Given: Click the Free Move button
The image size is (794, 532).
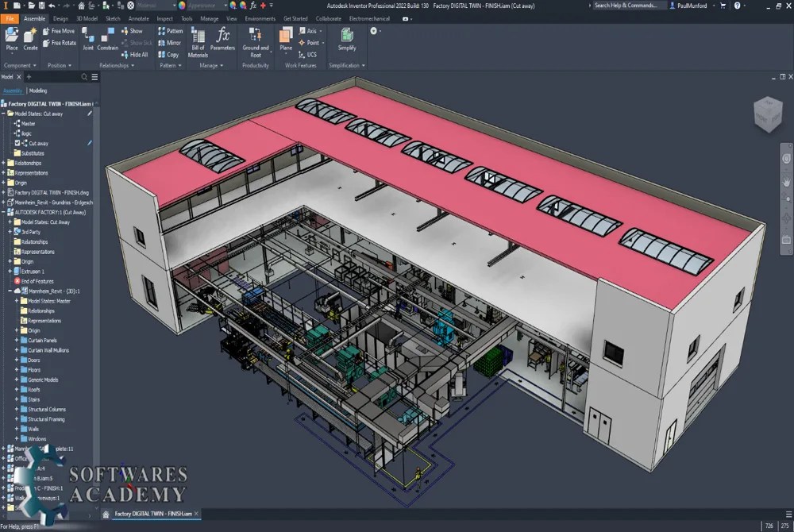Looking at the screenshot, I should pos(60,31).
